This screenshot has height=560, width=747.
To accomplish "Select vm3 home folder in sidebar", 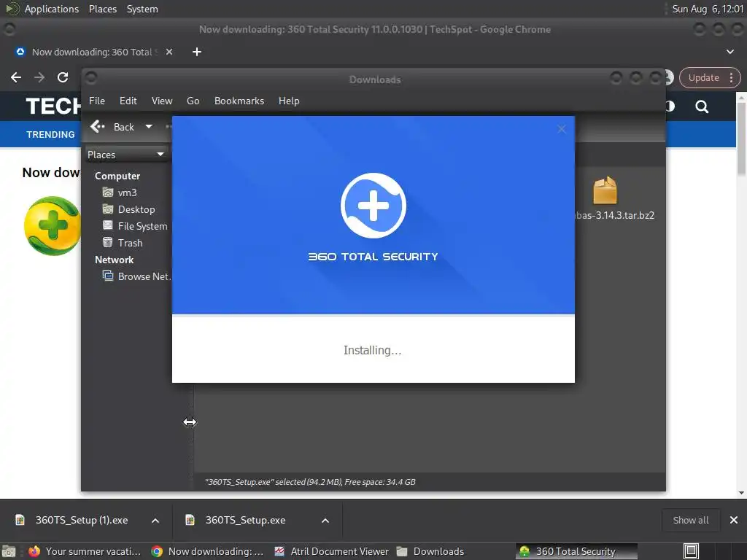I will pos(127,192).
